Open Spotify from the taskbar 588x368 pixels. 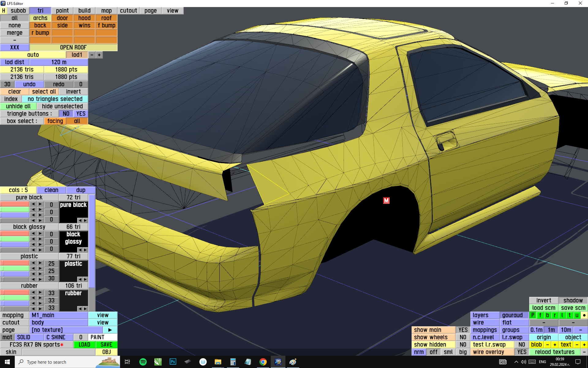point(143,362)
